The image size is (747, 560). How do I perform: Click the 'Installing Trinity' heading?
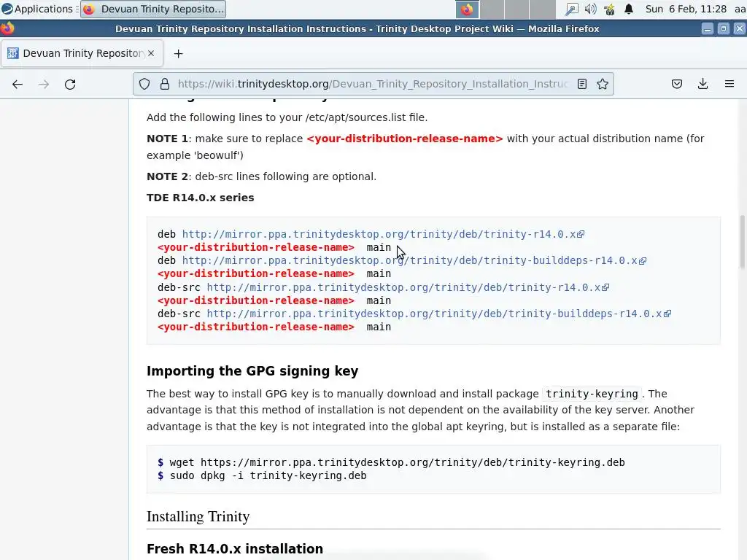198,517
